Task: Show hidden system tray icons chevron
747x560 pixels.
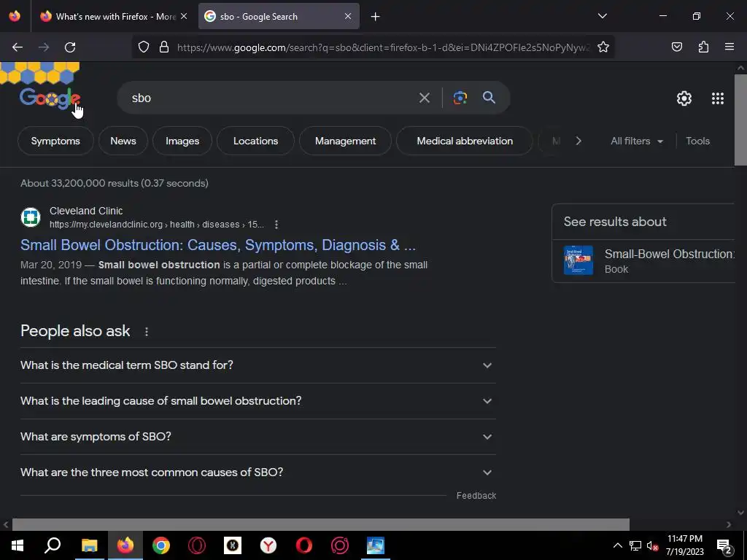Action: pyautogui.click(x=617, y=546)
